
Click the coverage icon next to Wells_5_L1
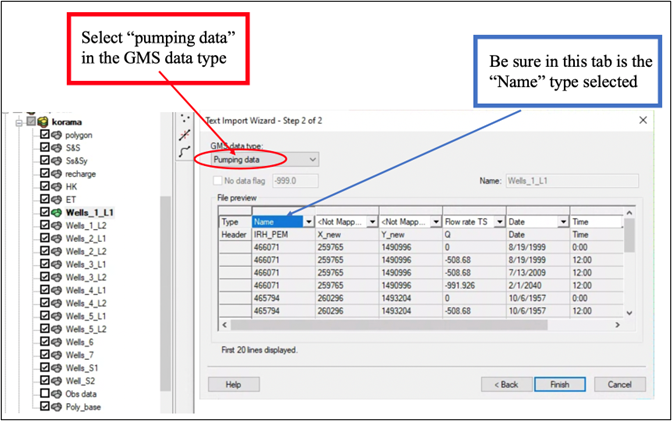[57, 316]
